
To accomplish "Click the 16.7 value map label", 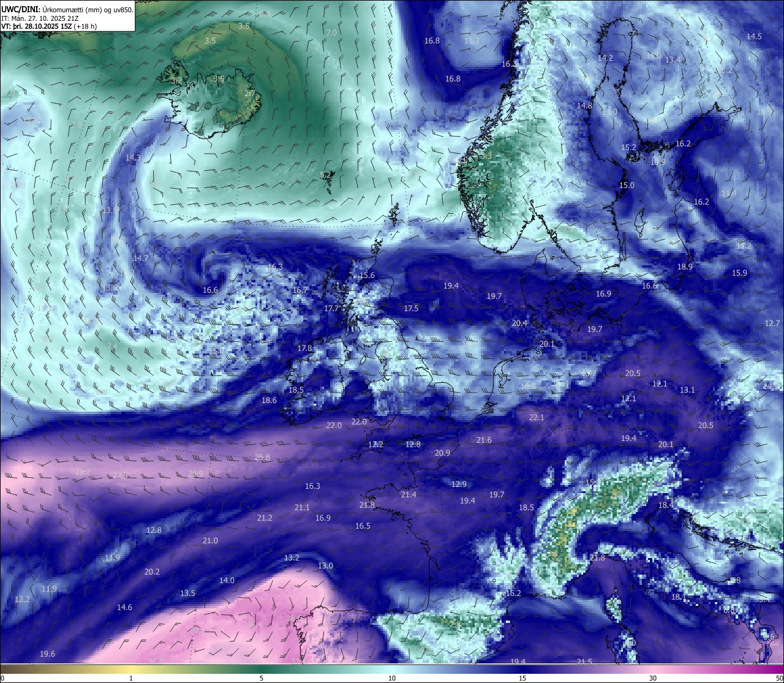I will [x=300, y=290].
